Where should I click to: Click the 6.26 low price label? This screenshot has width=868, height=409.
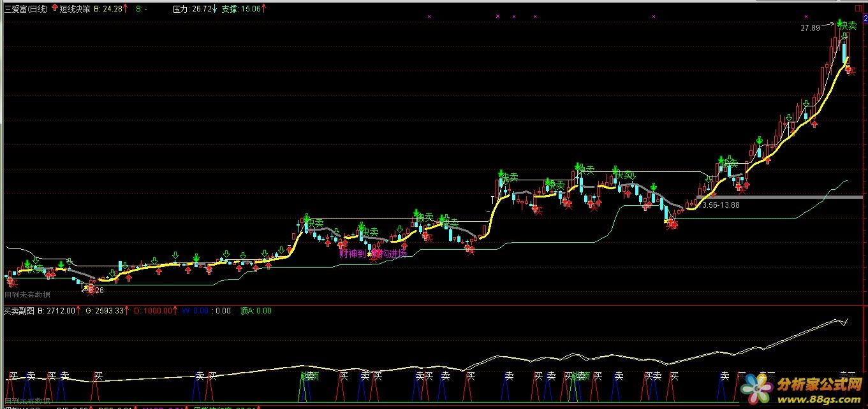click(x=96, y=291)
